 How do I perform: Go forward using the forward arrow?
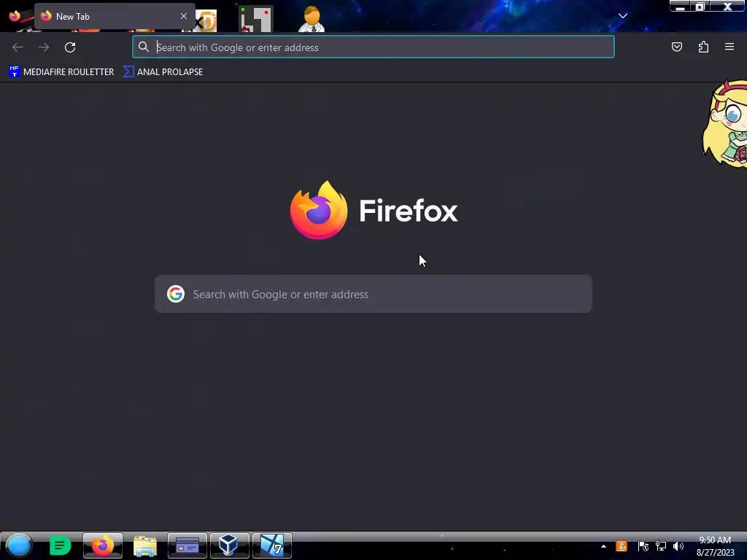(44, 47)
